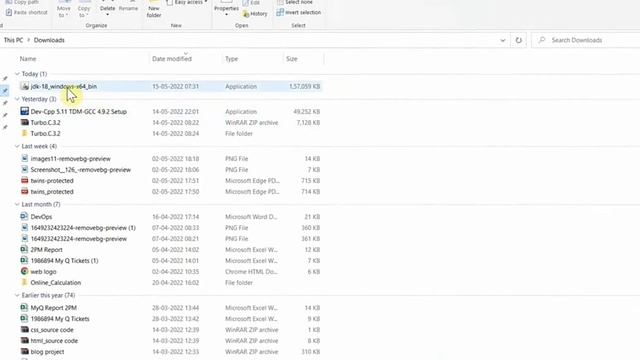Sort by the Type column header
Image resolution: width=640 pixels, height=360 pixels.
231,59
